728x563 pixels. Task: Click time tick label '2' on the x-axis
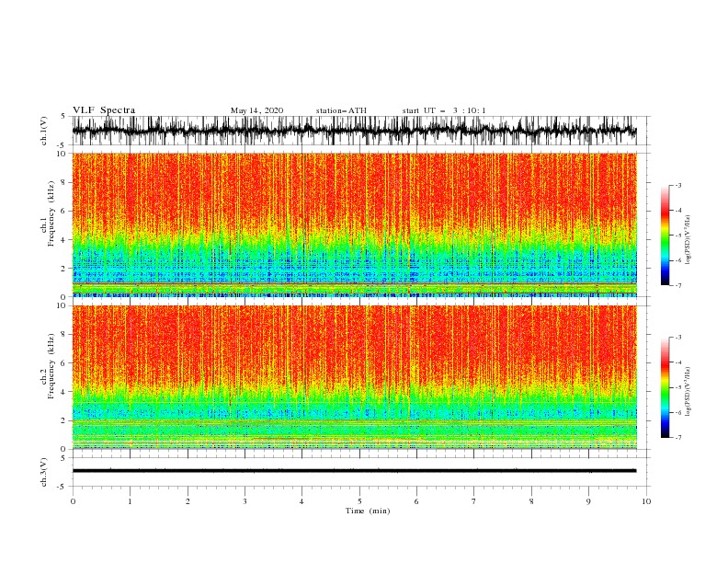188,501
